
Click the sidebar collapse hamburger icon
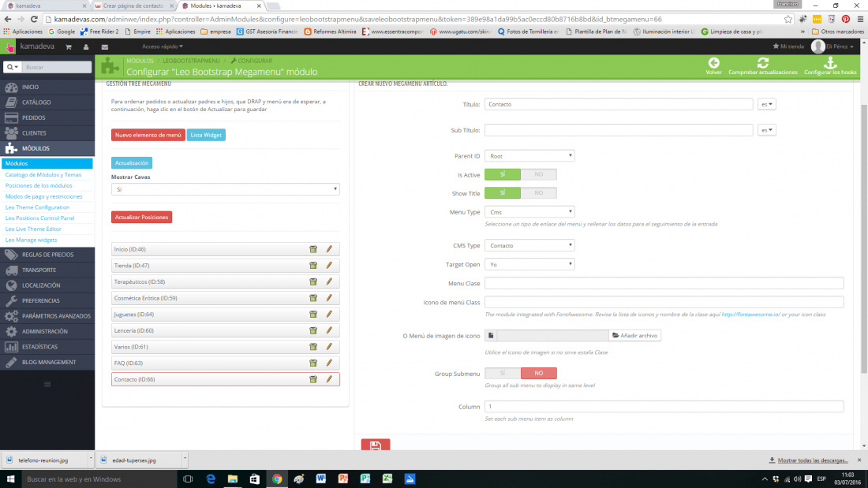click(47, 384)
